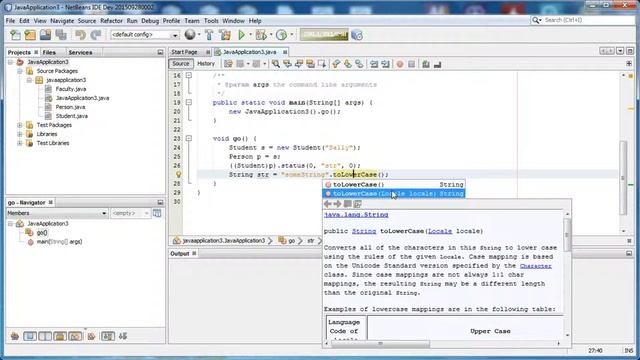Toggle show static members Navigator filter
640x360 pixels.
click(45, 336)
